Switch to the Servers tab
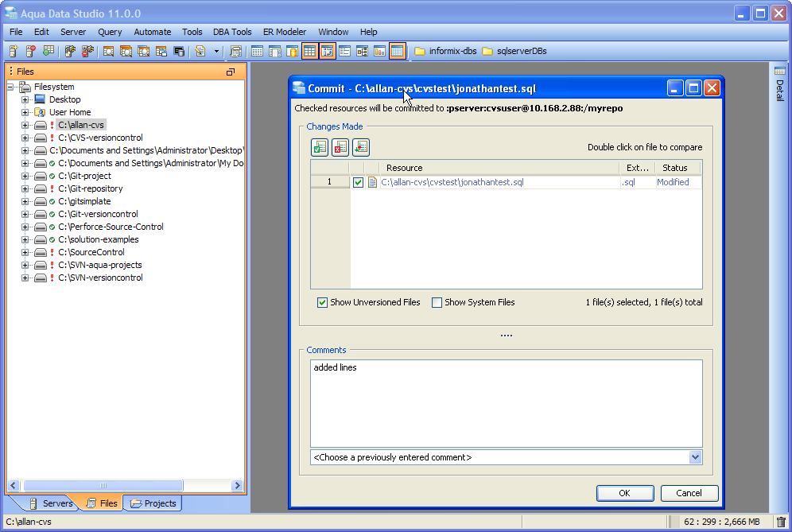Screen dimensions: 792x532 coord(51,503)
